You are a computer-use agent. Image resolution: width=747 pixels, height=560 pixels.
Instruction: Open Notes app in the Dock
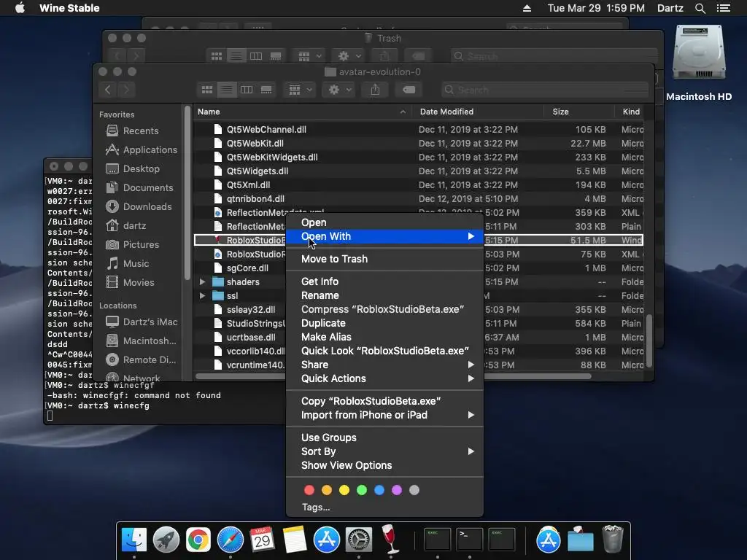coord(295,539)
